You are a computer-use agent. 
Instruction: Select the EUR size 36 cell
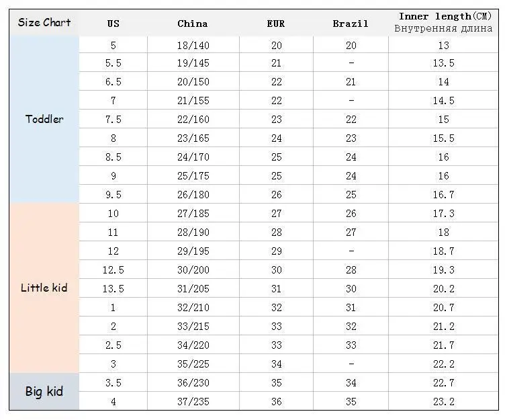[x=276, y=402]
